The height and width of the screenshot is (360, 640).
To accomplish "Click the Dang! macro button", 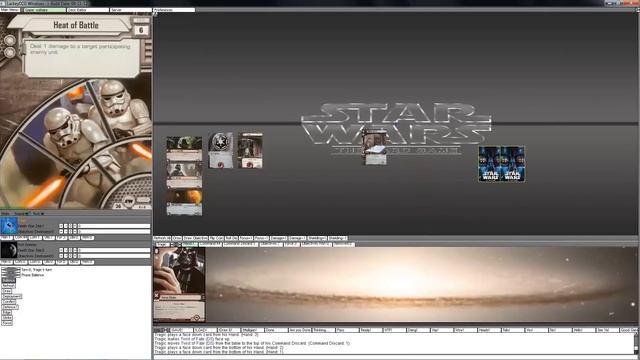I will (419, 330).
